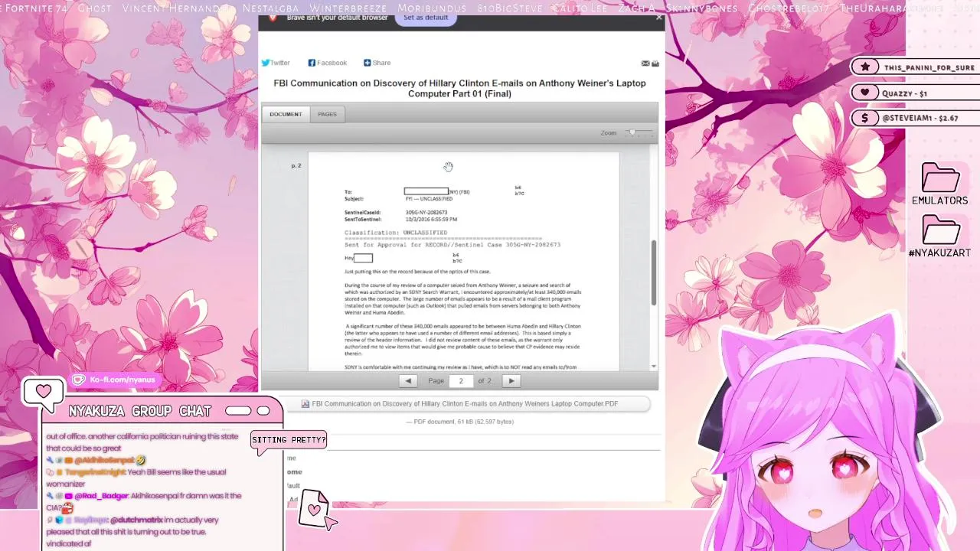The width and height of the screenshot is (980, 551).
Task: Click the small circle in chat header
Action: tap(263, 411)
